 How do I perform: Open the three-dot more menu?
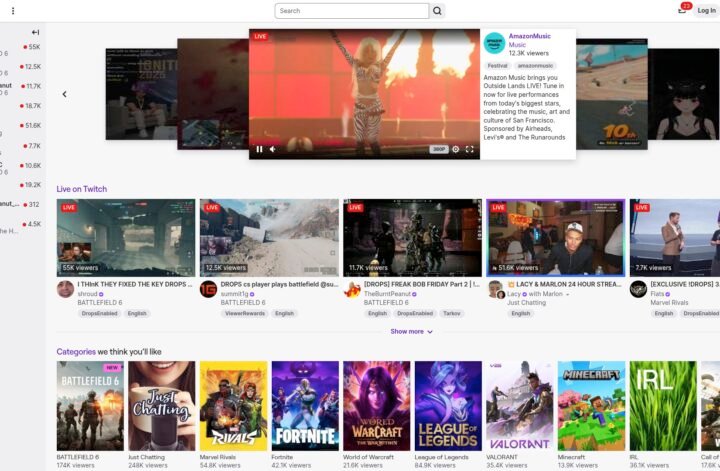point(13,11)
